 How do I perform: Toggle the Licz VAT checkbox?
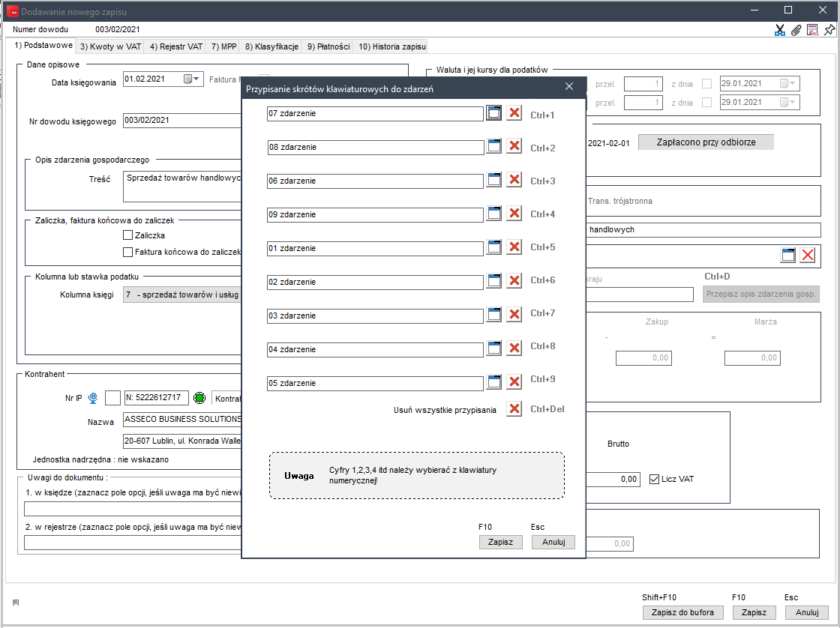[x=654, y=479]
